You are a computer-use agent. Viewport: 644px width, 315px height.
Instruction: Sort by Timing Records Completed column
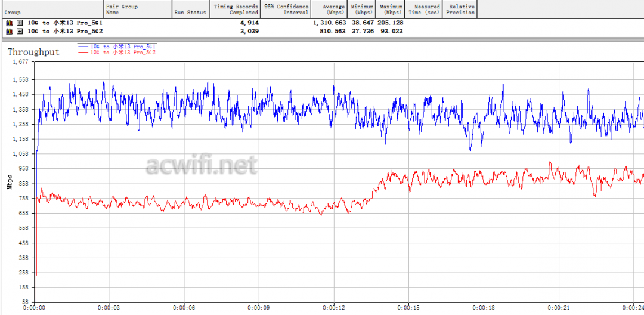click(236, 10)
